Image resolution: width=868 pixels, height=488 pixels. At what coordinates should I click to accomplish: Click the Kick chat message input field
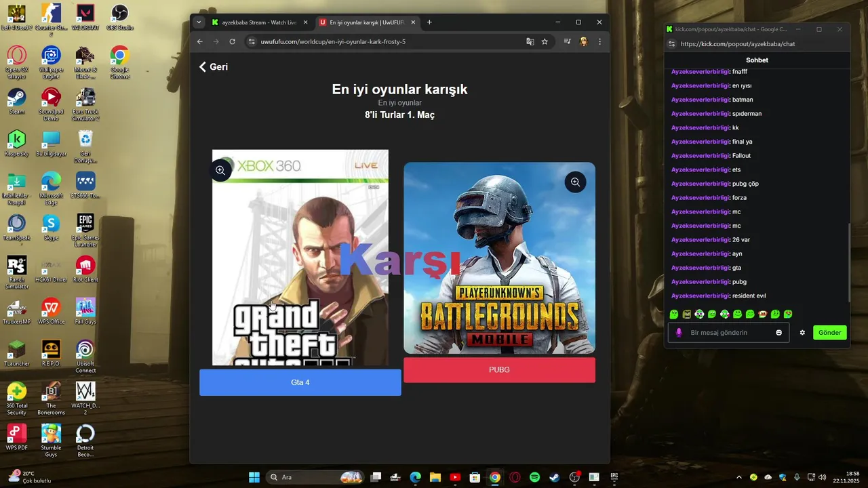coord(729,333)
